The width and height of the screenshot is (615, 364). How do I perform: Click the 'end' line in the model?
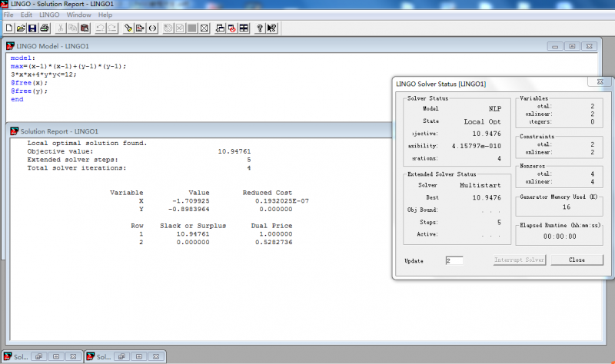[x=17, y=99]
